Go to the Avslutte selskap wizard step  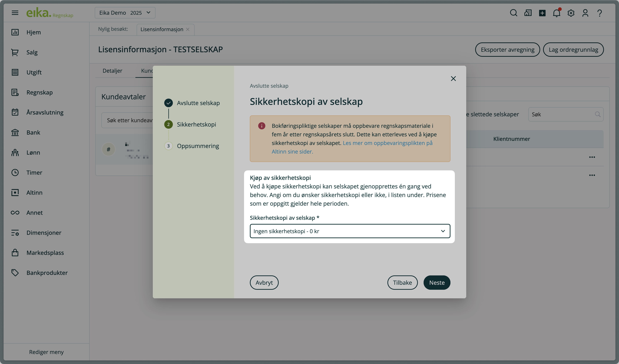click(198, 103)
